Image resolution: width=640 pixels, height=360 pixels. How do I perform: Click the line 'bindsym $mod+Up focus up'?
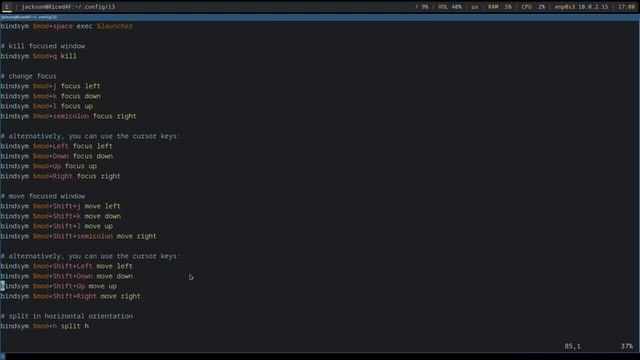coord(49,166)
